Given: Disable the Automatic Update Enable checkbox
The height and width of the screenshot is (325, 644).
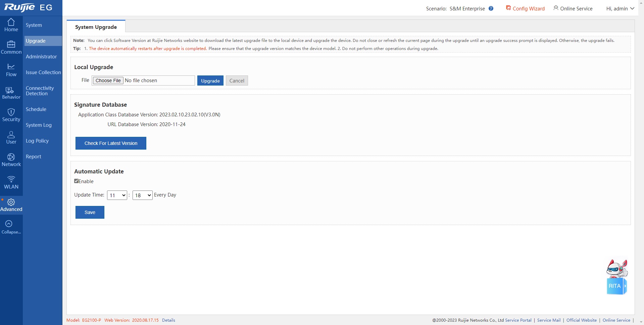Looking at the screenshot, I should (77, 181).
